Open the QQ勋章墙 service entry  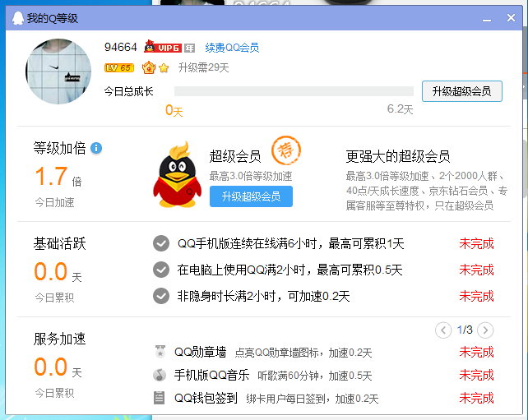pyautogui.click(x=200, y=352)
